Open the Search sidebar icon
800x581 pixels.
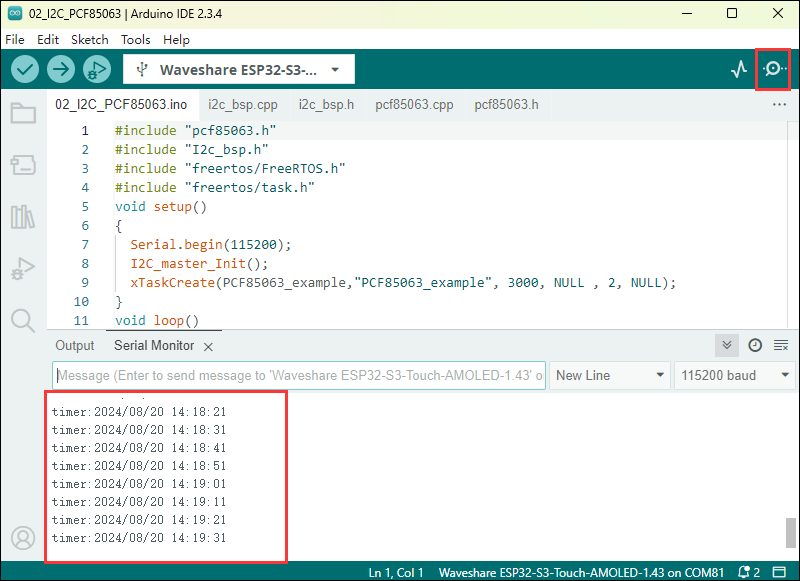point(22,320)
